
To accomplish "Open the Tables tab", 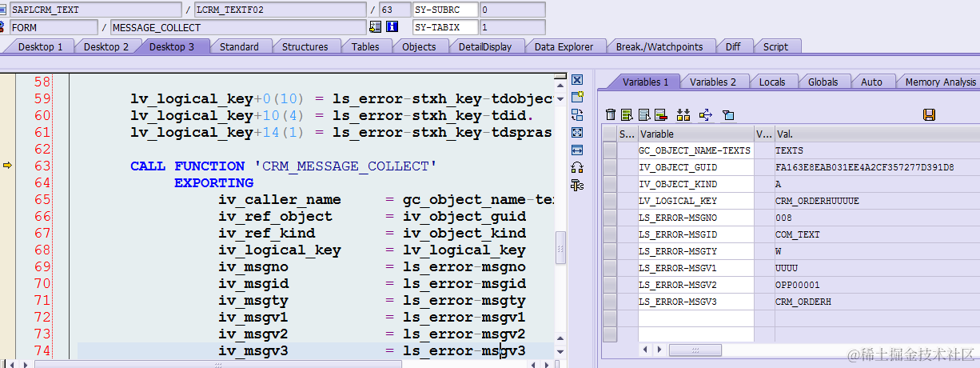I will coord(365,46).
